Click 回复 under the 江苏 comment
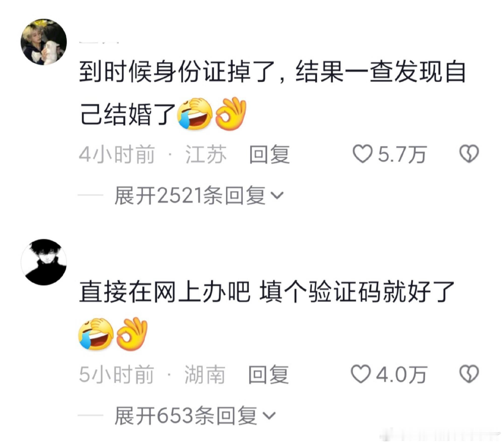504x446 pixels. point(269,154)
